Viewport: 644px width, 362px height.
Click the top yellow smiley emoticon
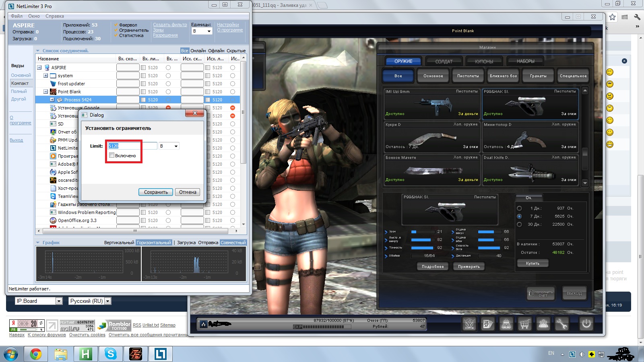click(610, 72)
